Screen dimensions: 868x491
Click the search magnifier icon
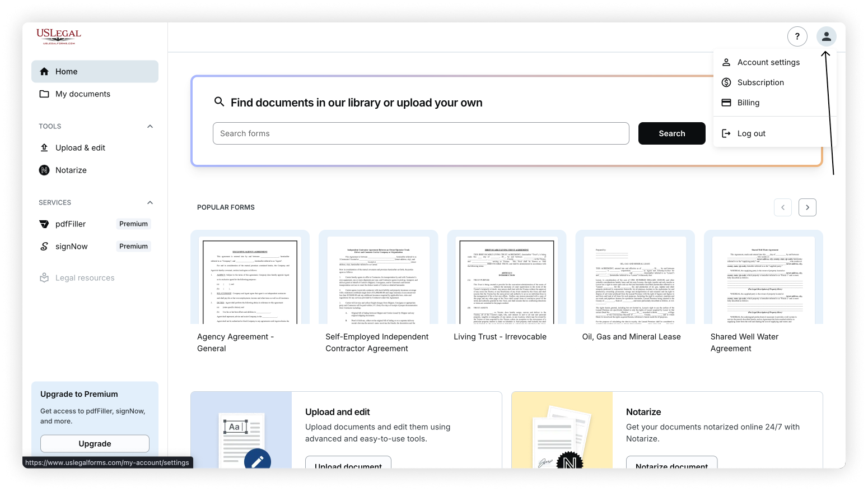[220, 102]
